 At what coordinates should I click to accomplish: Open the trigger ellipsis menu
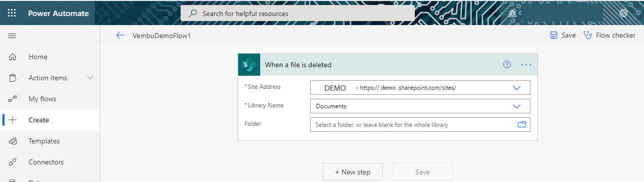coord(526,65)
